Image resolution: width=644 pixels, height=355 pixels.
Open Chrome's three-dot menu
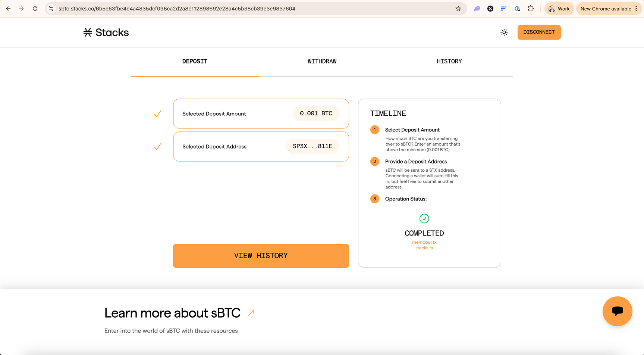click(x=636, y=9)
